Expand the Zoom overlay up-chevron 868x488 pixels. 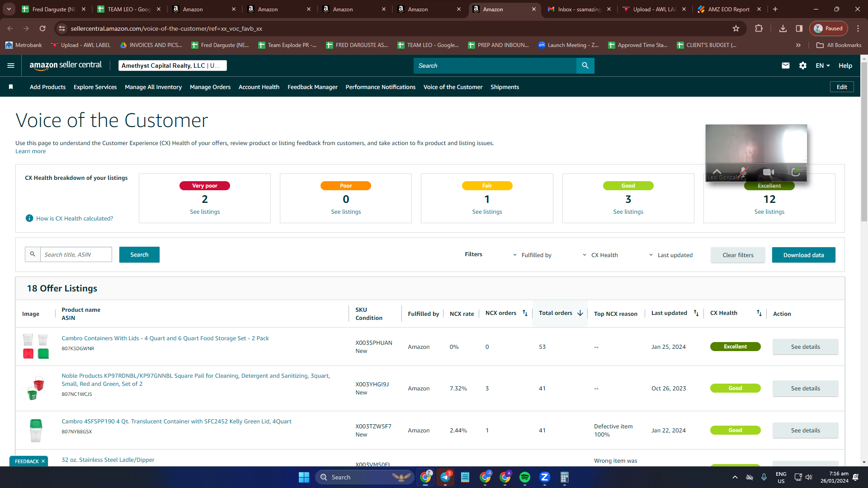tap(717, 172)
